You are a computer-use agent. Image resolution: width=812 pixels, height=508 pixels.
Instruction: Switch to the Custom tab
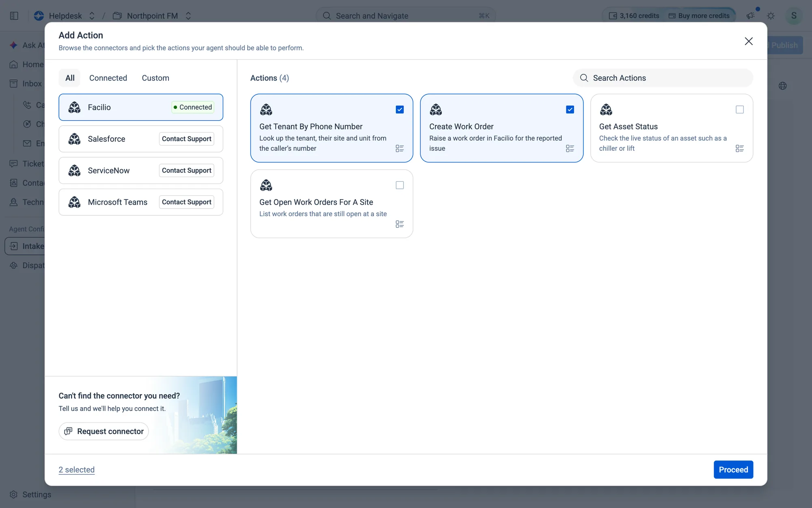[x=155, y=78]
